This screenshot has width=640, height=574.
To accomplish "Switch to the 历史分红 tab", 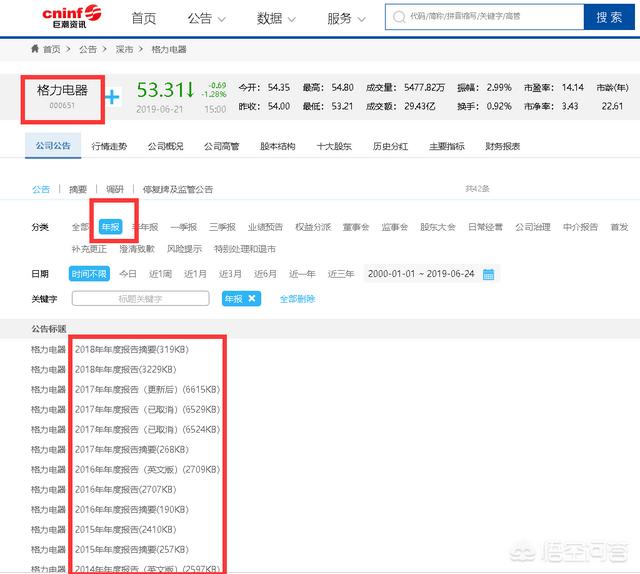I will [390, 146].
